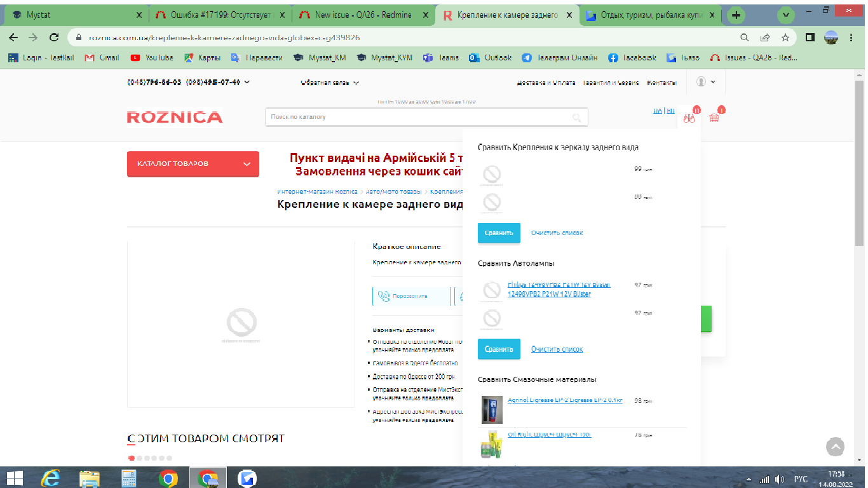Click Сравнить button under Автолампы
Viewport: 868px width, 488px height.
[499, 349]
